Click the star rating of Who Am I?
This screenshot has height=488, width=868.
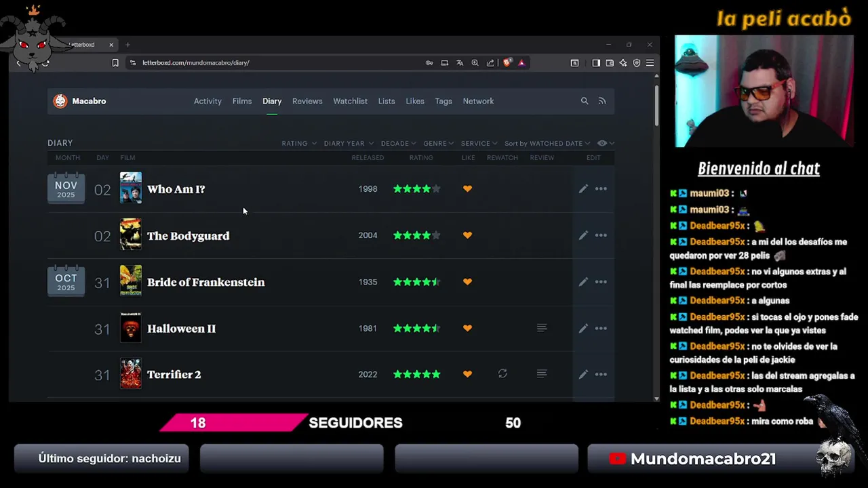(416, 189)
